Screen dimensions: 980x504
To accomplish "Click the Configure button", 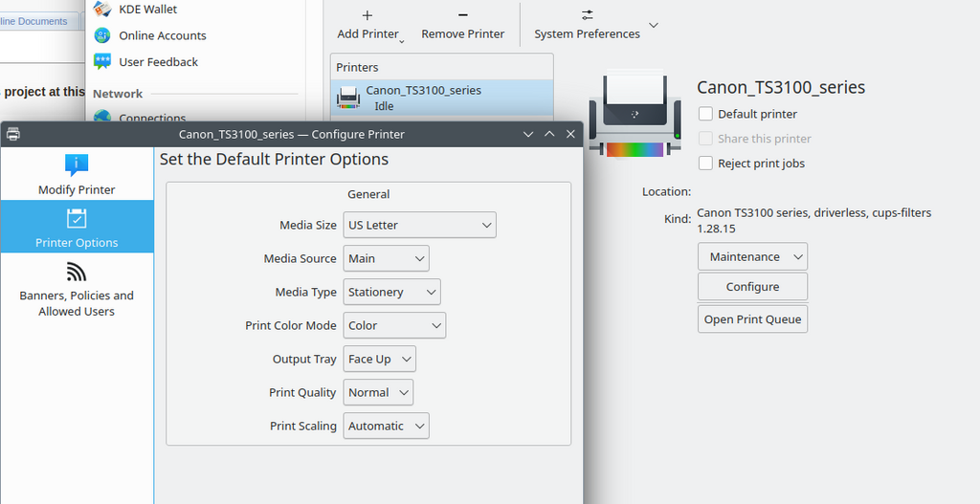I will tap(752, 287).
